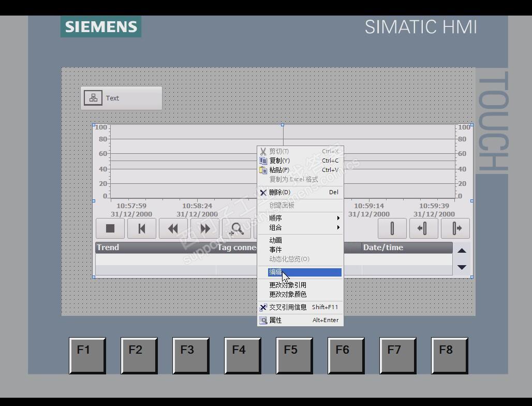Viewport: 532px width, 406px height.
Task: Click the network icon on Text button
Action: click(93, 98)
